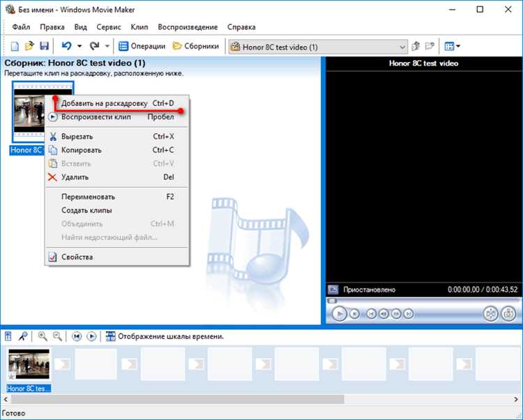Screen dimensions: 523x420
Task: Show the Операции tasks pane
Action: [x=142, y=46]
